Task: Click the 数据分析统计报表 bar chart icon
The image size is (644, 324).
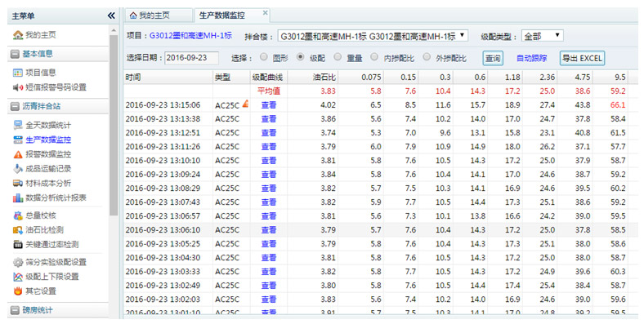Action: 18,198
